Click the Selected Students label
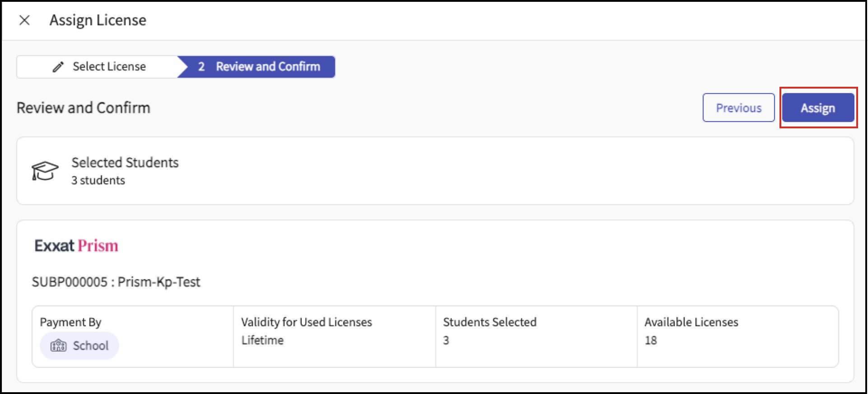 (125, 162)
